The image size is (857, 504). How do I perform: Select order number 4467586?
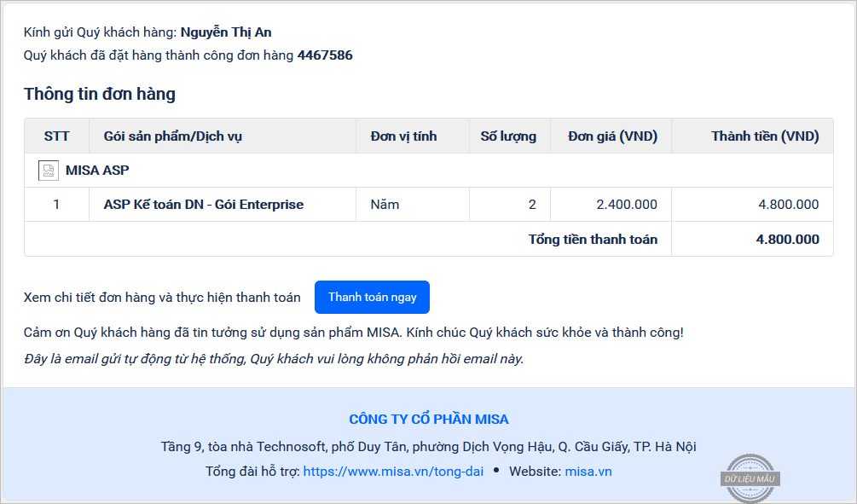pyautogui.click(x=325, y=55)
